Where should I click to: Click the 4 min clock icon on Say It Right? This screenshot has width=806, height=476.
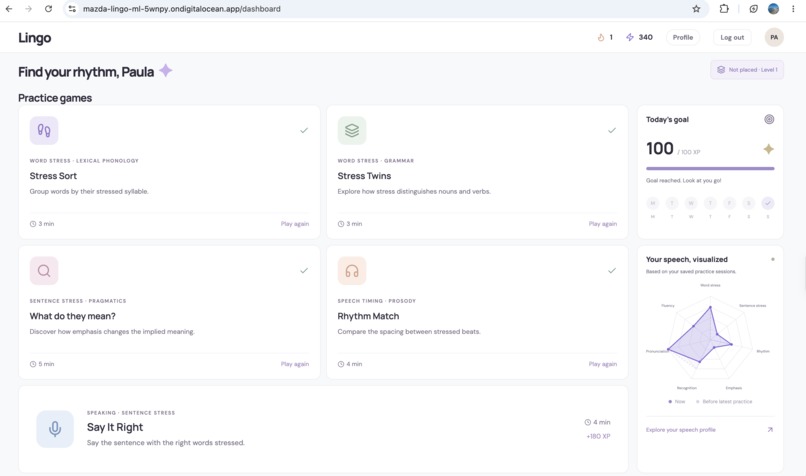coord(588,423)
